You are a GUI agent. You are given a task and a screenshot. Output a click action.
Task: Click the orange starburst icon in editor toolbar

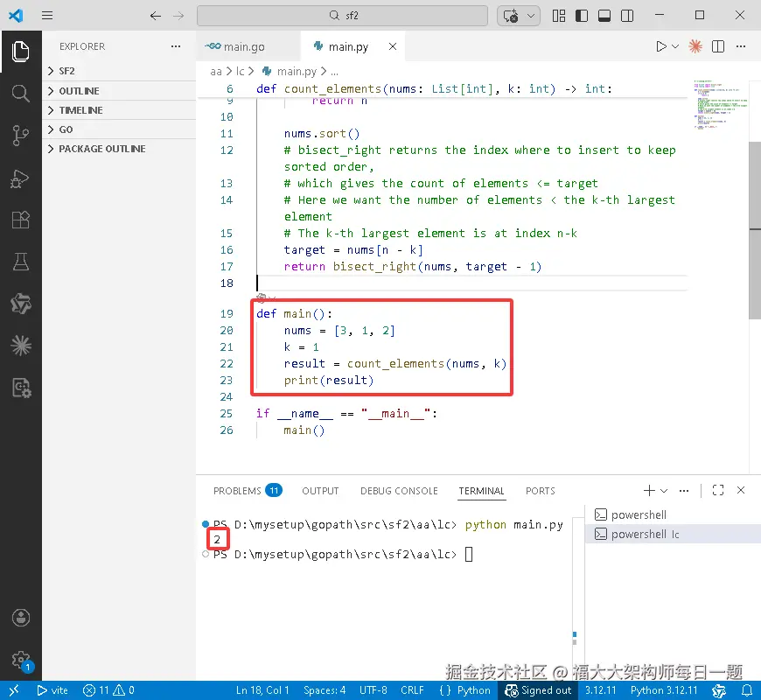tap(695, 46)
